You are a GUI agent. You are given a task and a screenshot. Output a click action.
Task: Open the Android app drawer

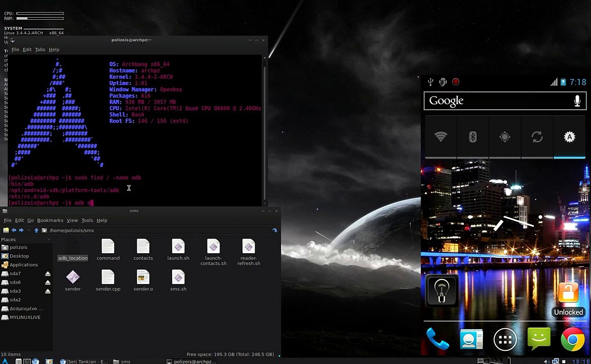504,340
